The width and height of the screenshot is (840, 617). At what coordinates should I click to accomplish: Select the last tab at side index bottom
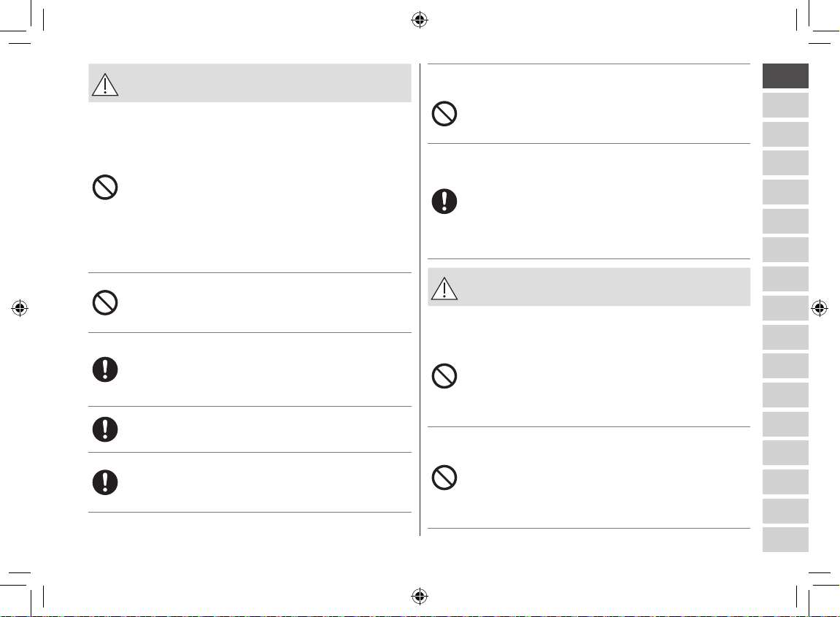[x=785, y=540]
